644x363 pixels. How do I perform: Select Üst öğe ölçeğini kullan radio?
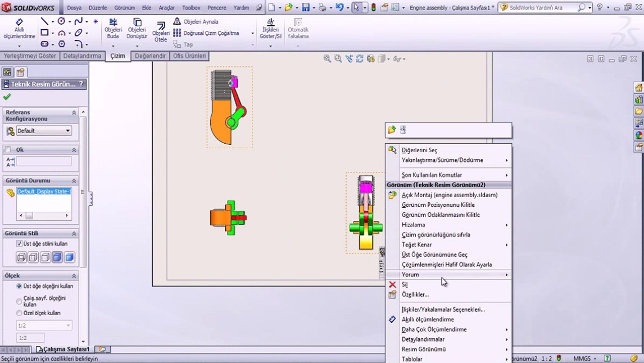point(19,286)
